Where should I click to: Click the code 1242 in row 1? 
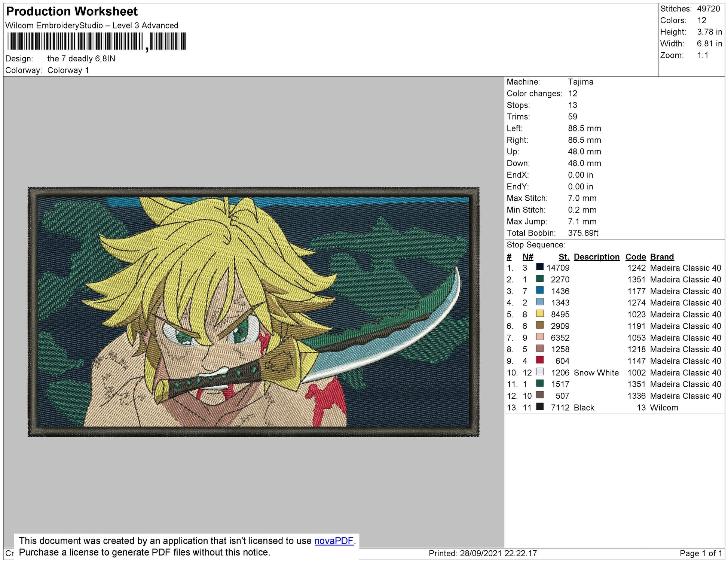tap(637, 268)
